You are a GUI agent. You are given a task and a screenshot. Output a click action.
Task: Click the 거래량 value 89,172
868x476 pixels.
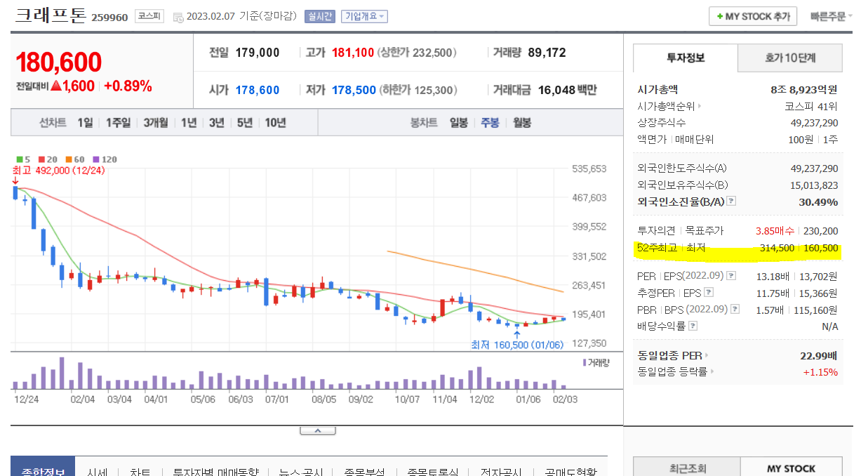pyautogui.click(x=547, y=53)
